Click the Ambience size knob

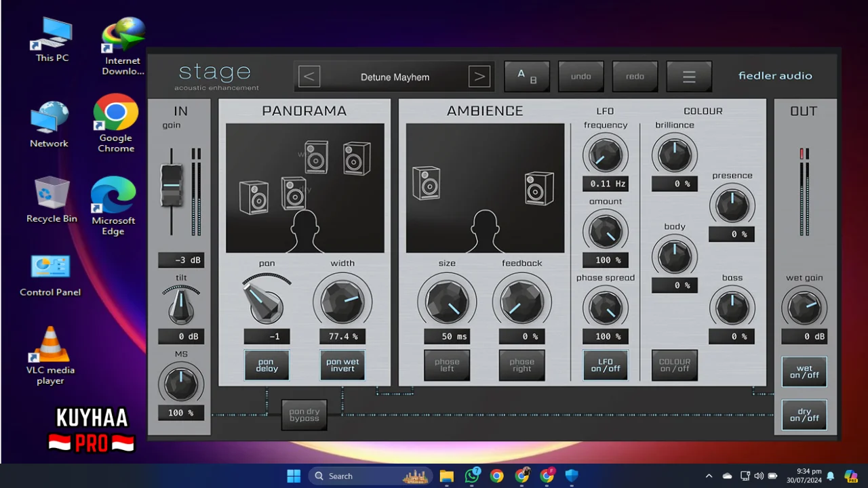click(x=447, y=302)
